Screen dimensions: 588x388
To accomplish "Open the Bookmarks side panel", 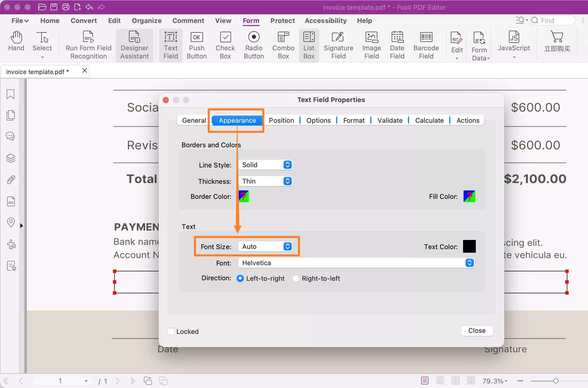I will tap(10, 94).
